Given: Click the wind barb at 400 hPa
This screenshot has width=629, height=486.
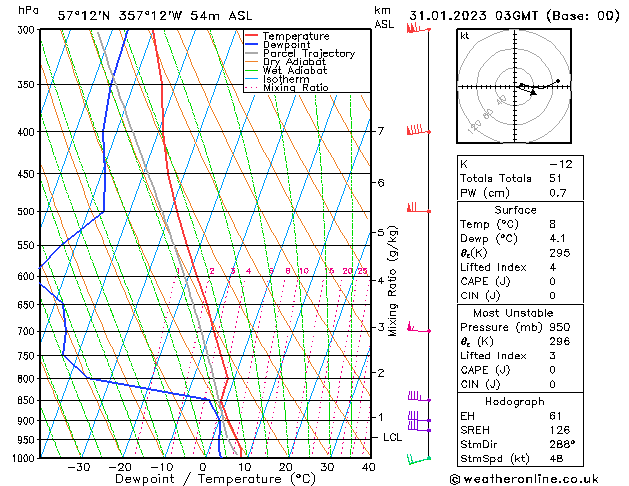Looking at the screenshot, I should (x=418, y=130).
